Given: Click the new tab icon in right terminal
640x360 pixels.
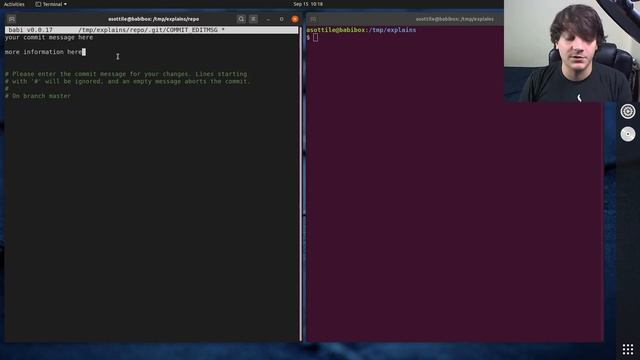Looking at the screenshot, I should point(313,19).
